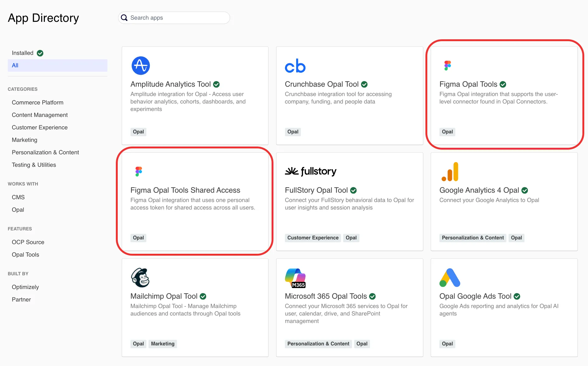Screen dimensions: 588x366
Task: Click the Figma logo on Shared Access card
Action: 139,171
